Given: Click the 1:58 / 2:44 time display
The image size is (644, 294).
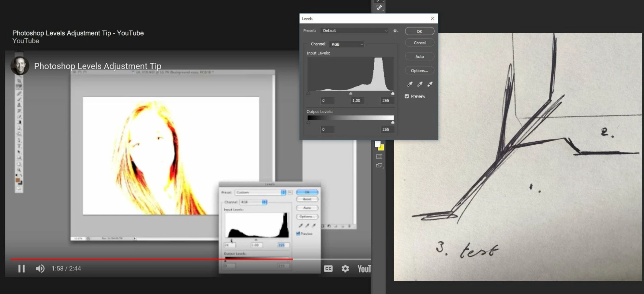Looking at the screenshot, I should (x=66, y=268).
